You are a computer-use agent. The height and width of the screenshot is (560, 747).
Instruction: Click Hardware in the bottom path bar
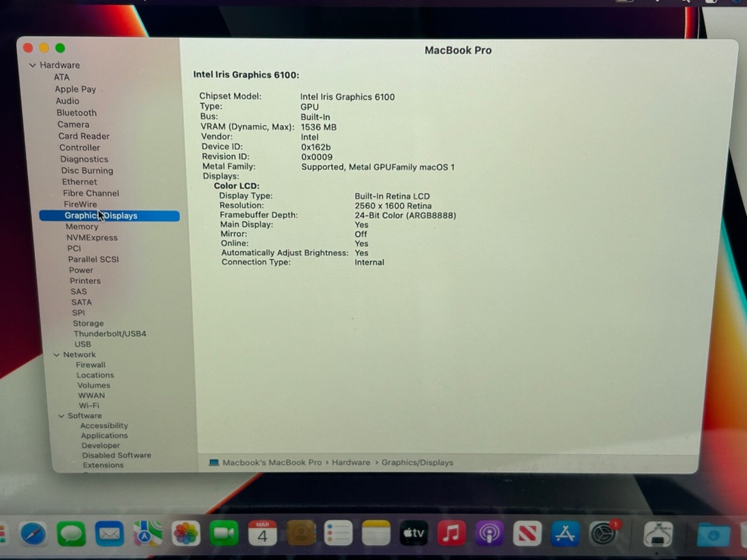(x=351, y=463)
